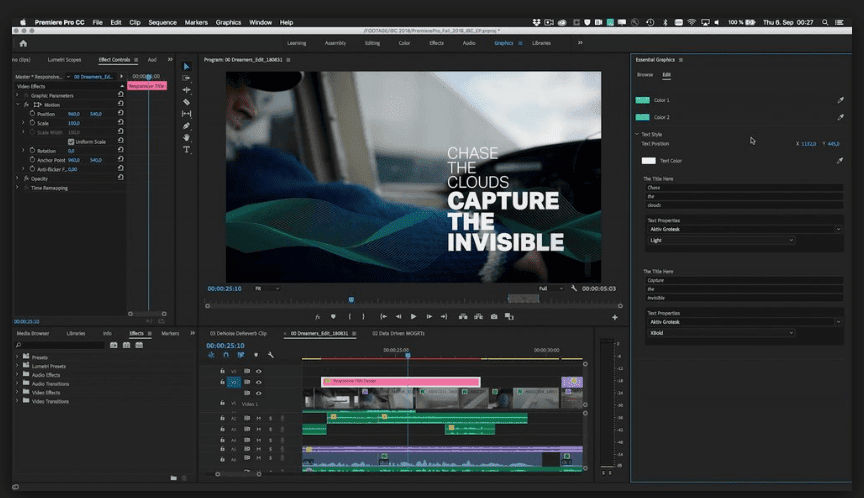Screen dimensions: 864x498
Task: Select the Pen tool in the toolbar
Action: click(186, 126)
